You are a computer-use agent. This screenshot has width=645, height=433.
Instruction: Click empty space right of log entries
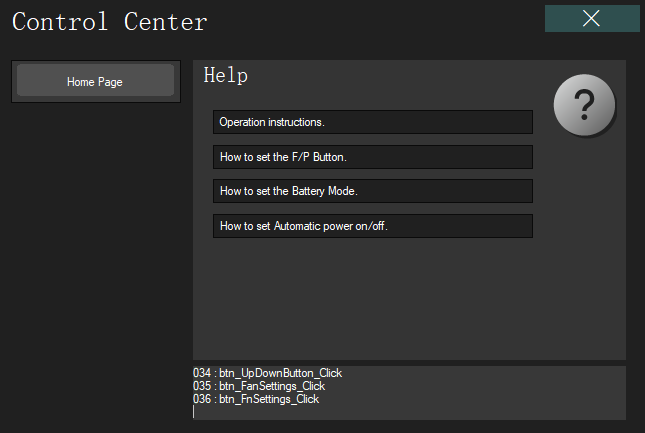click(x=480, y=388)
